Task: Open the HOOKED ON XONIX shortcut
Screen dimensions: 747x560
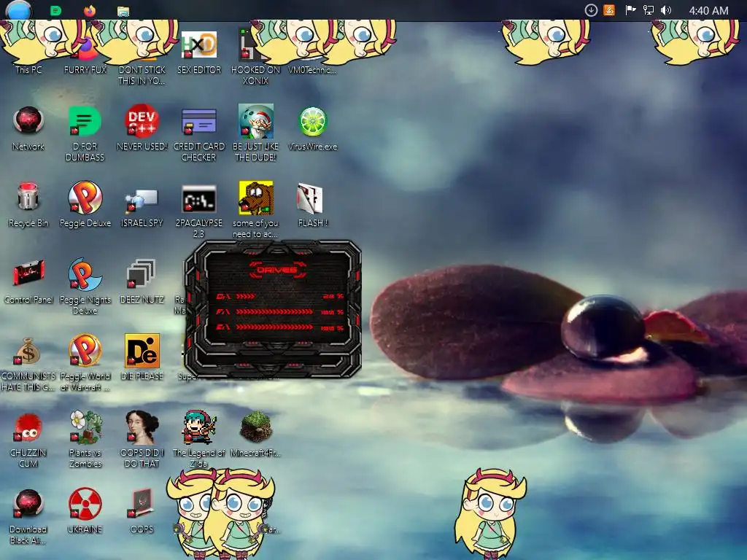Action: click(255, 57)
